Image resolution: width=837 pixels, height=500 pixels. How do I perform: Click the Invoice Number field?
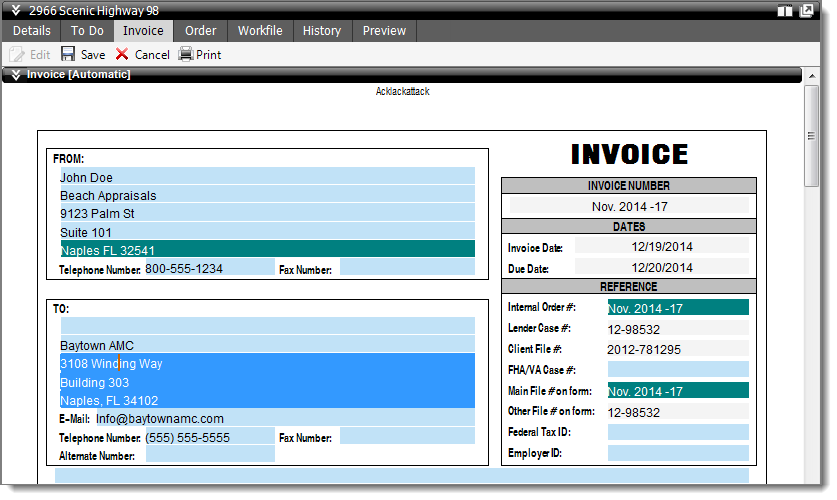(x=629, y=206)
